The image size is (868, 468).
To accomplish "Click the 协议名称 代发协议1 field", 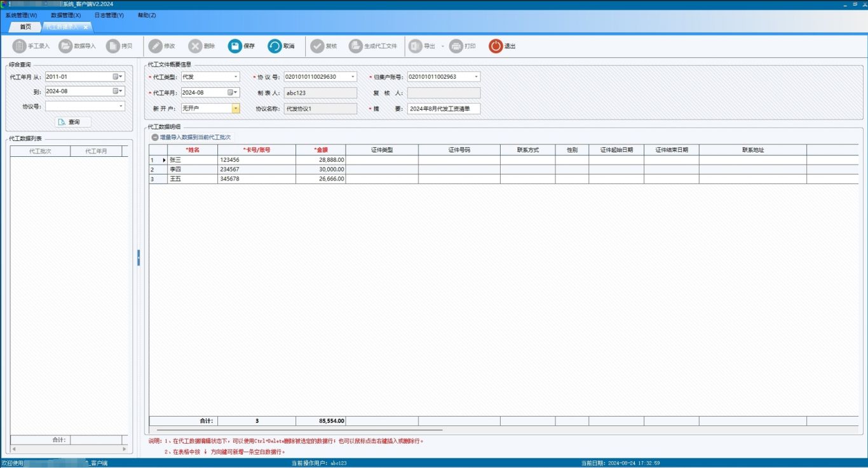I will 320,109.
